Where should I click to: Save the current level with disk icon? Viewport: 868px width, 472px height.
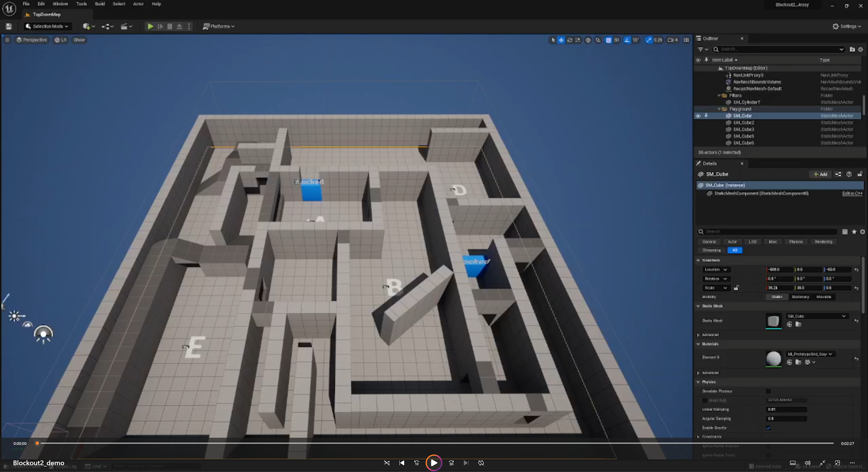(x=9, y=26)
